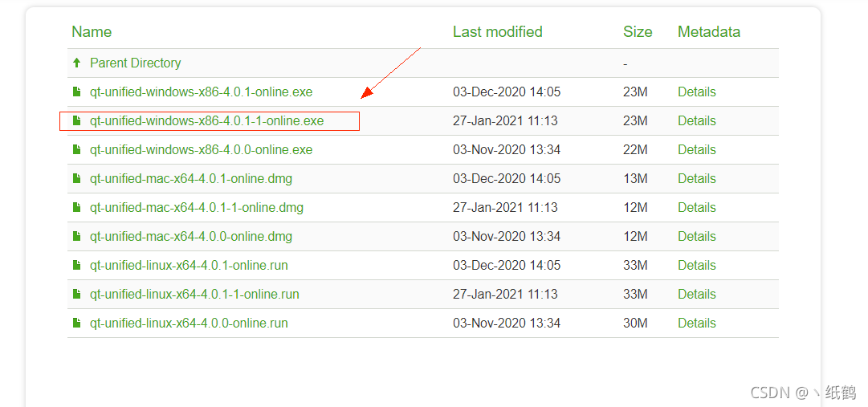Download qt-unified-mac-x64-4.0.1-1-online.dmg
Viewport: 868px width, 407px height.
pyautogui.click(x=197, y=208)
